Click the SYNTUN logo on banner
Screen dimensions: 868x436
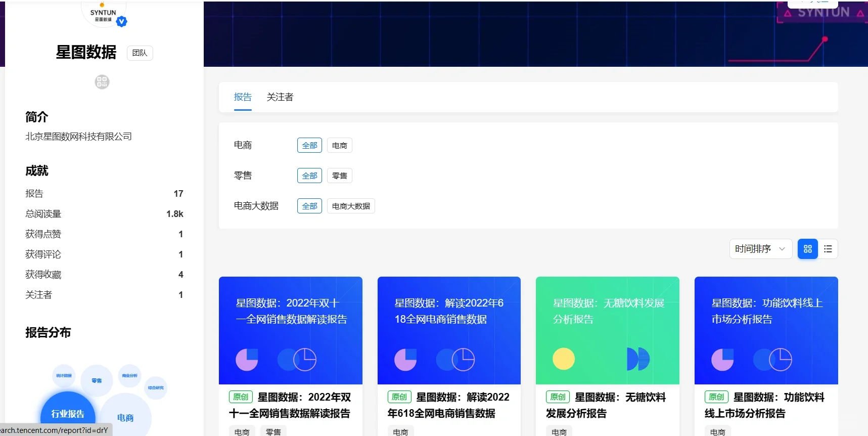pyautogui.click(x=824, y=13)
